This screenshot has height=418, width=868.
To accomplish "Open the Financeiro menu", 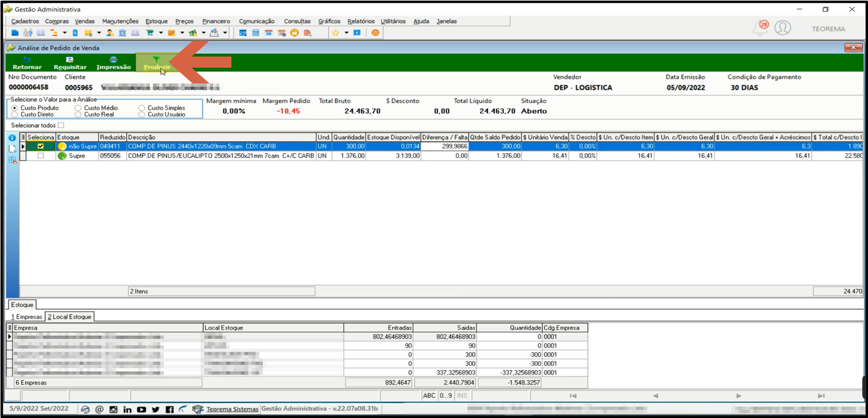I will tap(216, 21).
